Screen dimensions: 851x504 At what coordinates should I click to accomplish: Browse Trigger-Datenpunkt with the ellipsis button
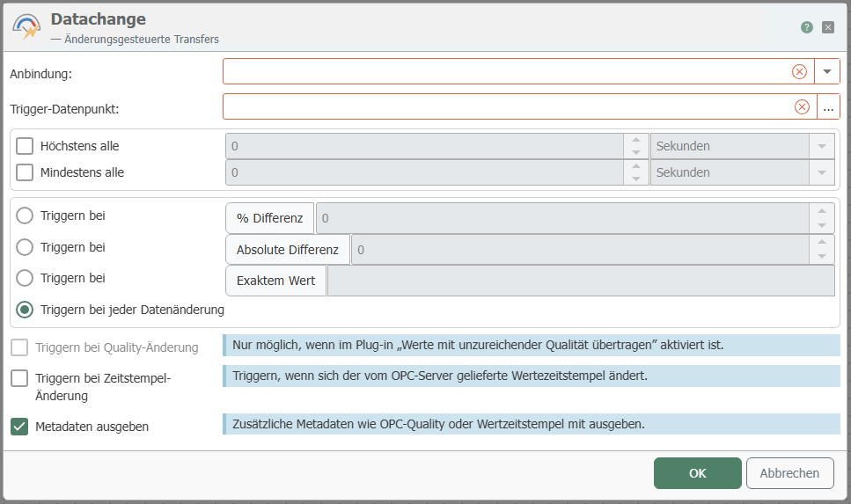(x=828, y=107)
